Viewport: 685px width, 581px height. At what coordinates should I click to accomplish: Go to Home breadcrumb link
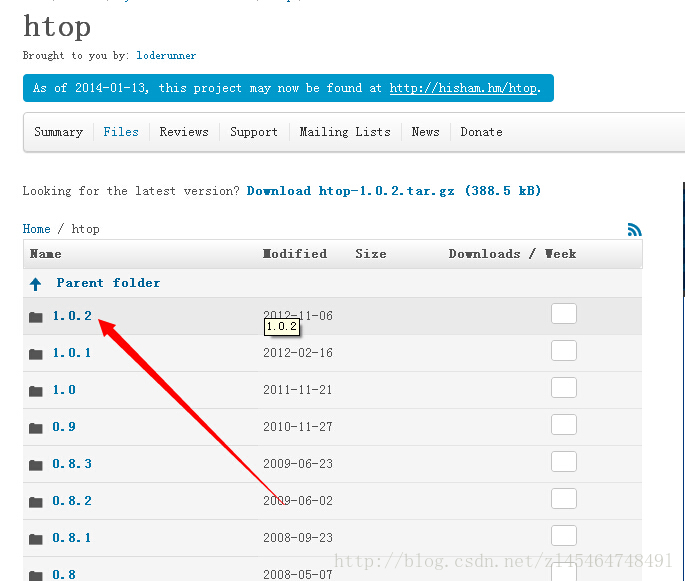point(37,229)
